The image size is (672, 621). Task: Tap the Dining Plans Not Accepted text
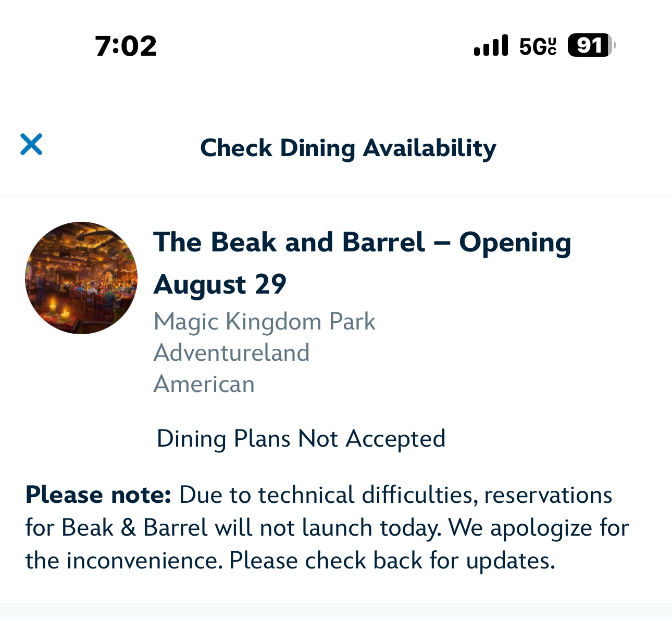301,439
